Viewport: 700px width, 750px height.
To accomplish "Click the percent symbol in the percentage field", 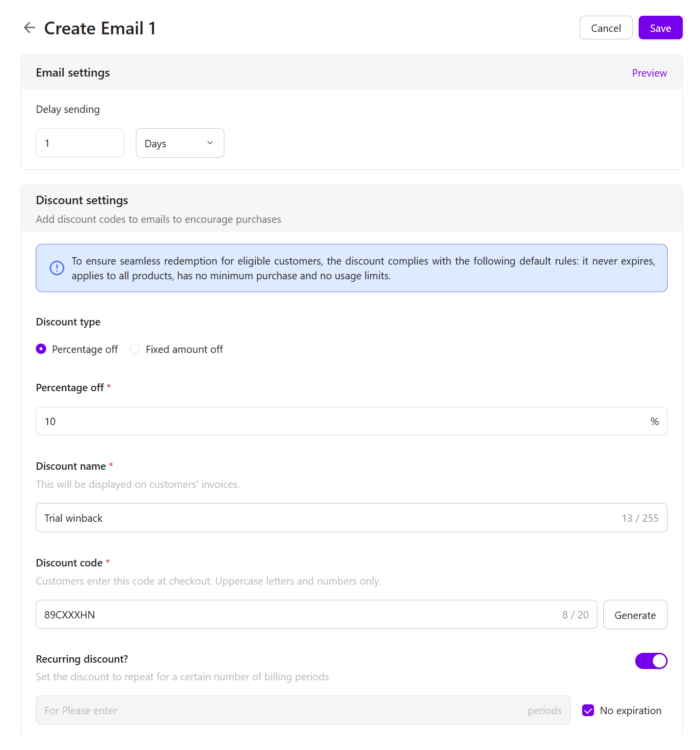I will [654, 422].
